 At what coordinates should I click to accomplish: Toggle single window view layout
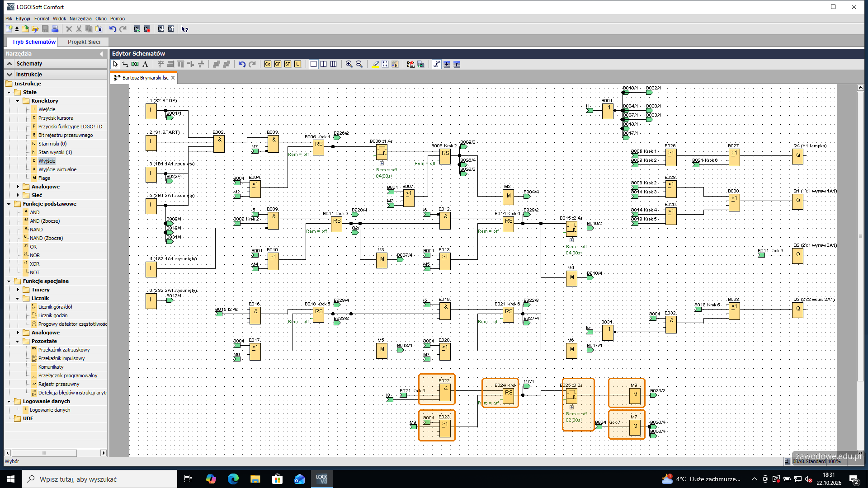(313, 64)
